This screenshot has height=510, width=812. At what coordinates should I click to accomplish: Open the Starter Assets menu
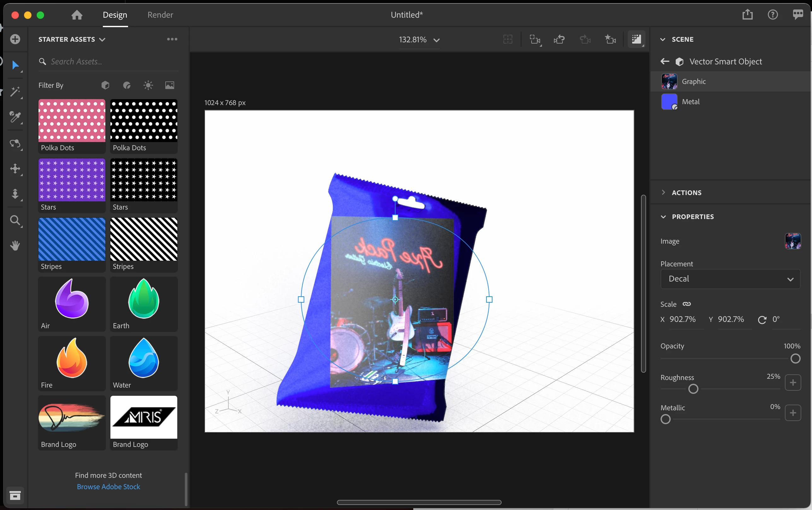point(72,39)
